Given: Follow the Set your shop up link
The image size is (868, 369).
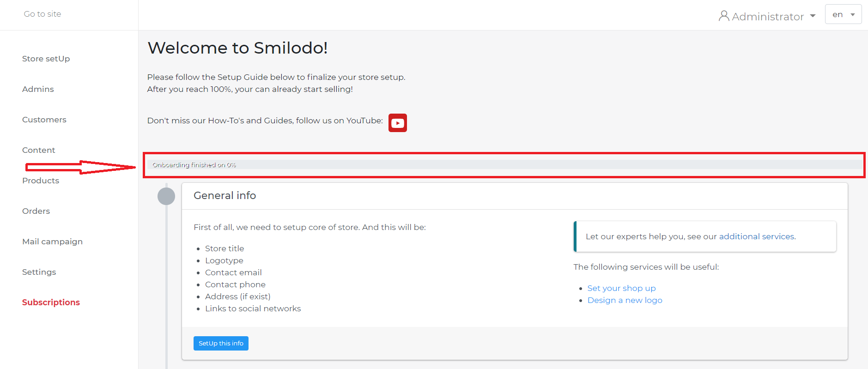Looking at the screenshot, I should [621, 288].
